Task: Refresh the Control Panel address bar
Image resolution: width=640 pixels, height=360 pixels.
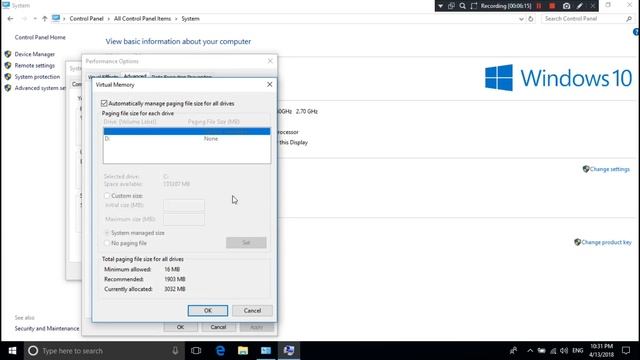Action: [x=531, y=19]
